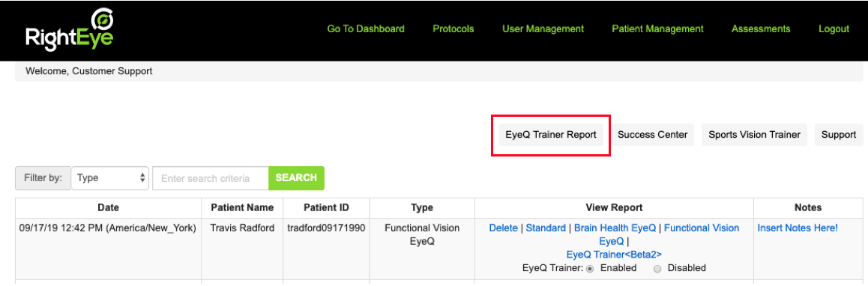Select the EyeQ Trainer Enabled radio button
The height and width of the screenshot is (286, 868).
coord(590,268)
